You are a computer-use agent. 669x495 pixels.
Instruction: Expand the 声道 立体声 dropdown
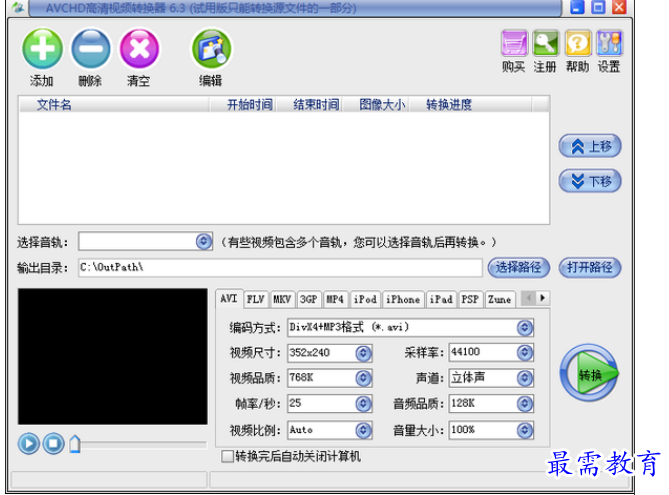click(x=525, y=378)
